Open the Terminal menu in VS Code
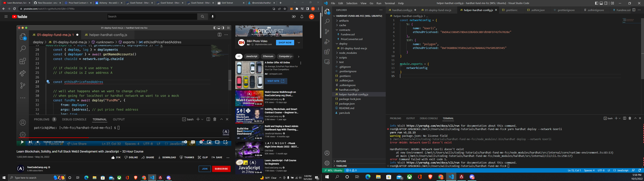This screenshot has height=181, width=644. click(x=389, y=3)
